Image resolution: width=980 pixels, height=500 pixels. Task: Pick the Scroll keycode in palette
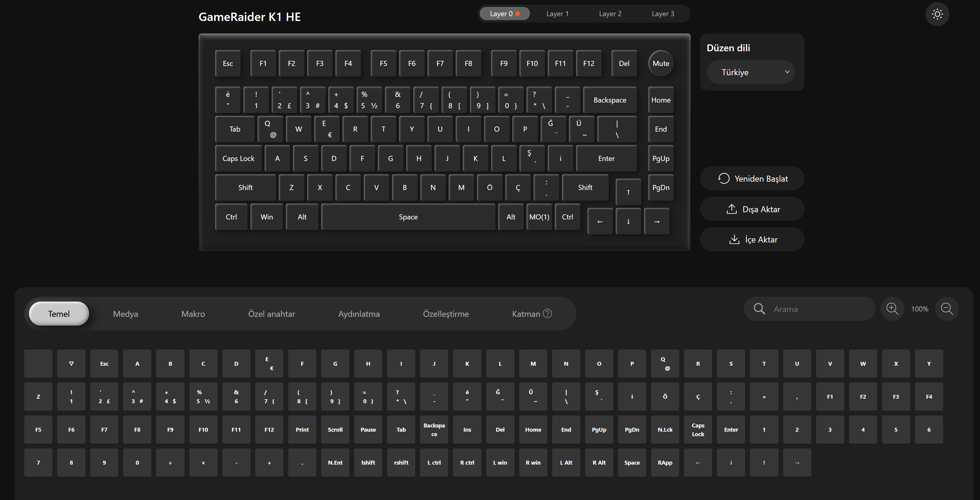(x=335, y=430)
